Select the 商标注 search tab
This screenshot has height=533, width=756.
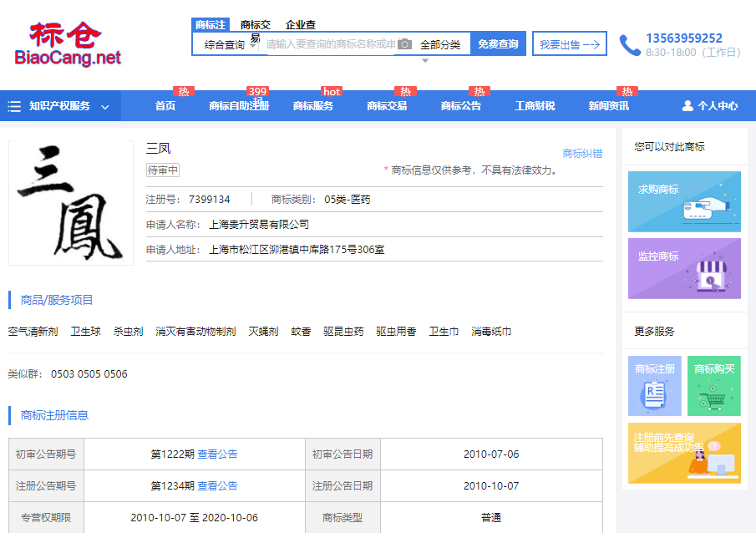point(211,24)
